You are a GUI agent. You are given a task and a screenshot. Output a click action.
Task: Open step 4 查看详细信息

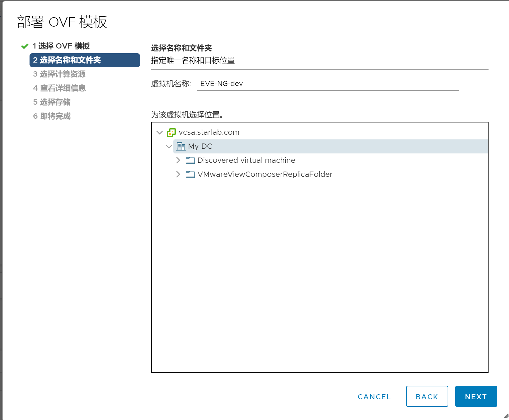pyautogui.click(x=59, y=88)
